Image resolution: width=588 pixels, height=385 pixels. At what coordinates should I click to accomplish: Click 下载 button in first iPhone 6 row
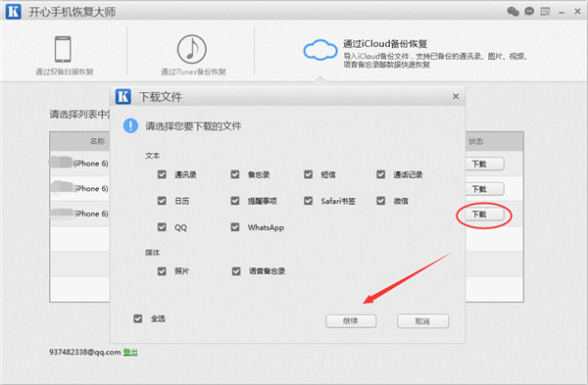pos(484,164)
